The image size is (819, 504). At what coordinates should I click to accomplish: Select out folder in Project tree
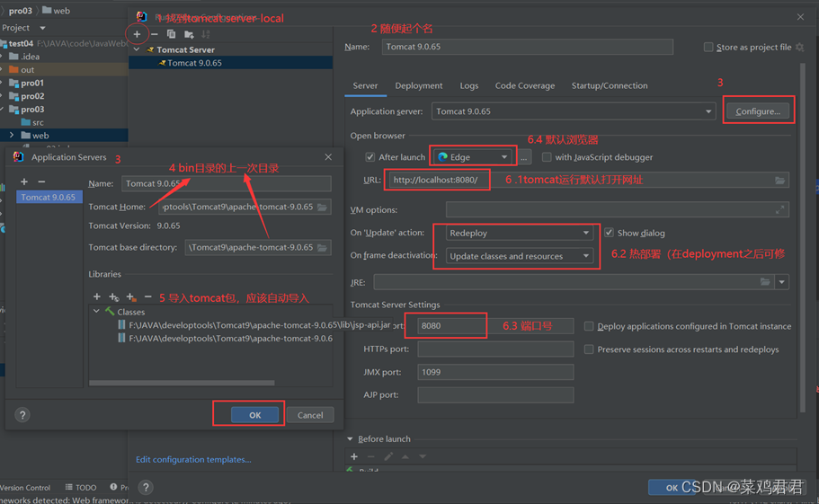pyautogui.click(x=27, y=70)
